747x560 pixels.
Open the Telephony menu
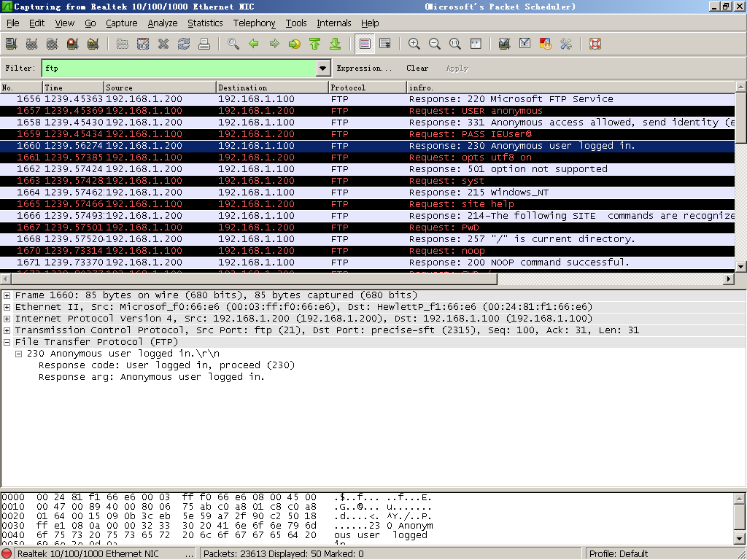(254, 23)
